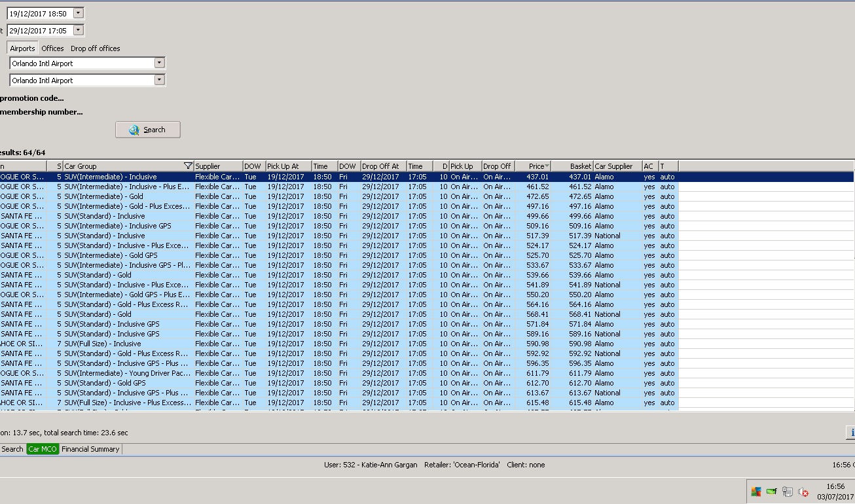Open the 29/12/2017 17:05 date picker dropdown
This screenshot has height=504, width=855.
pyautogui.click(x=79, y=30)
